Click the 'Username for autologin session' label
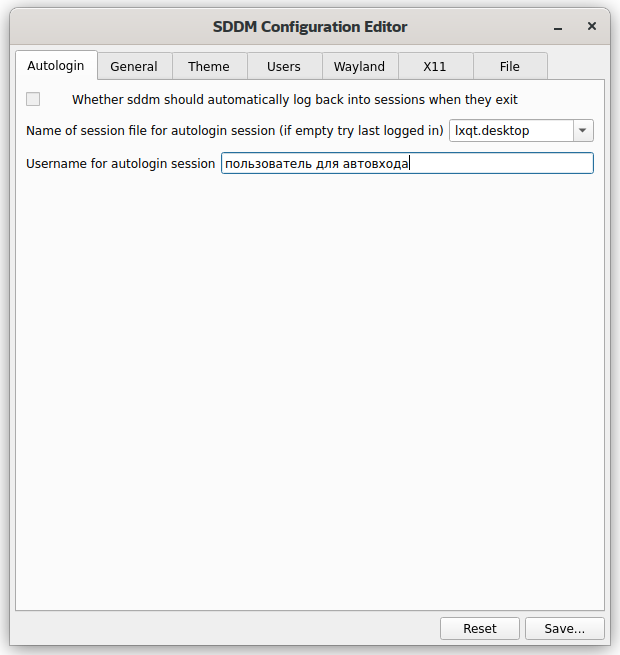Image resolution: width=620 pixels, height=655 pixels. point(120,163)
